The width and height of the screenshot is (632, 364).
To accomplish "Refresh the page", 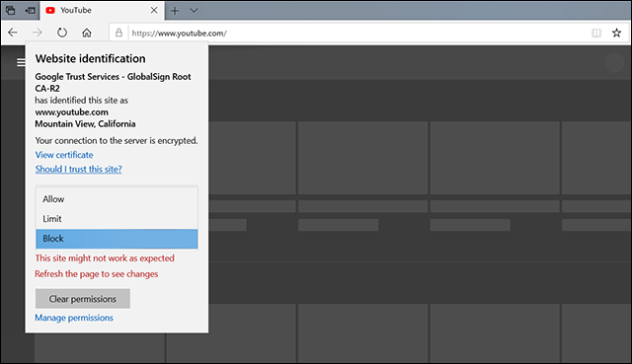I will tap(62, 33).
